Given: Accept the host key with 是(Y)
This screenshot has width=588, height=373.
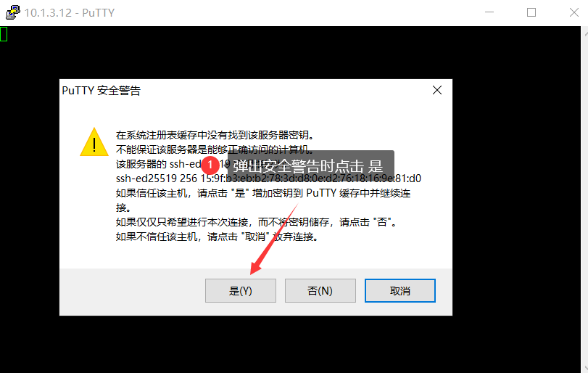Looking at the screenshot, I should (x=241, y=290).
